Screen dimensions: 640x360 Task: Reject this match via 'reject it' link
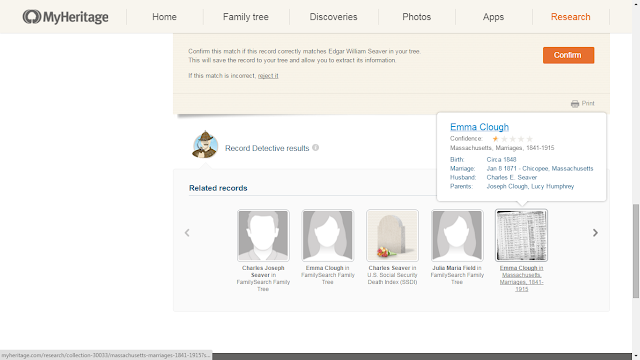pyautogui.click(x=268, y=76)
